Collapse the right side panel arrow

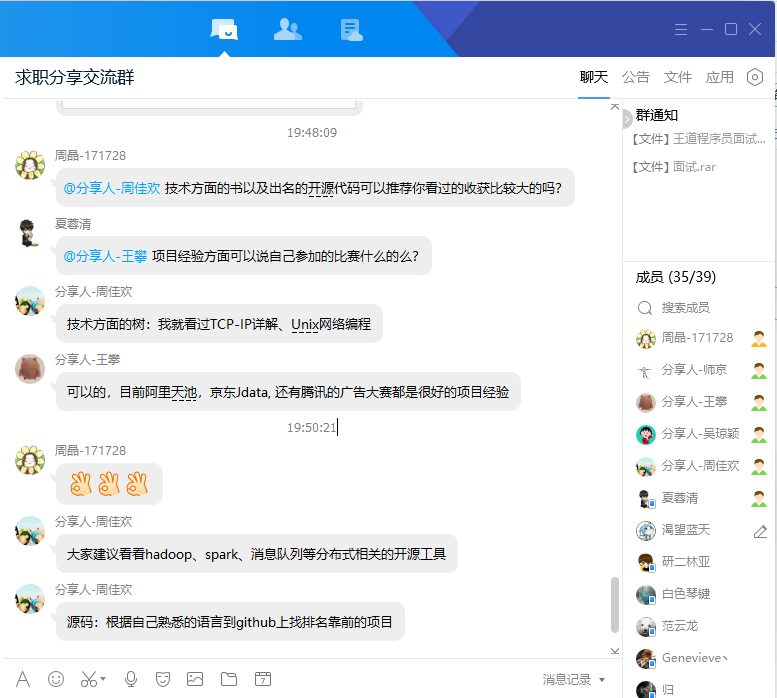pos(627,118)
